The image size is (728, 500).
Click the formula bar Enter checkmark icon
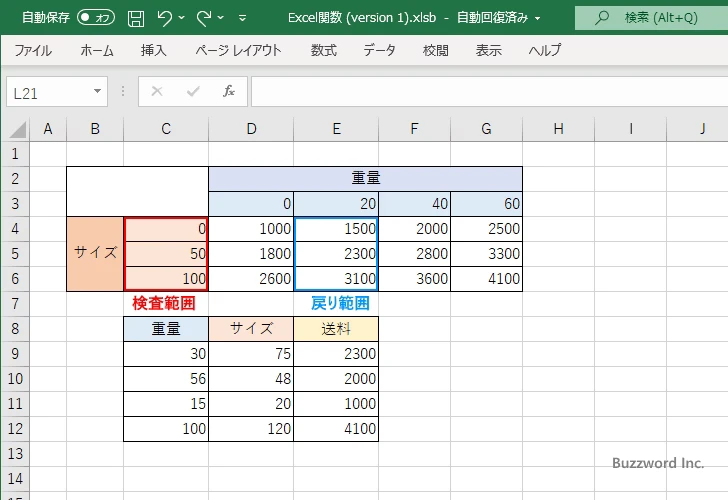click(x=193, y=91)
